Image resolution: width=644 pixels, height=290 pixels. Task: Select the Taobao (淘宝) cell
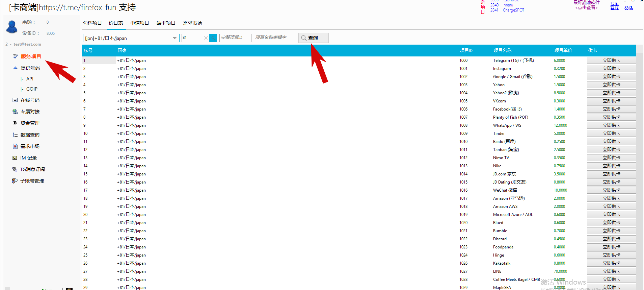point(506,150)
